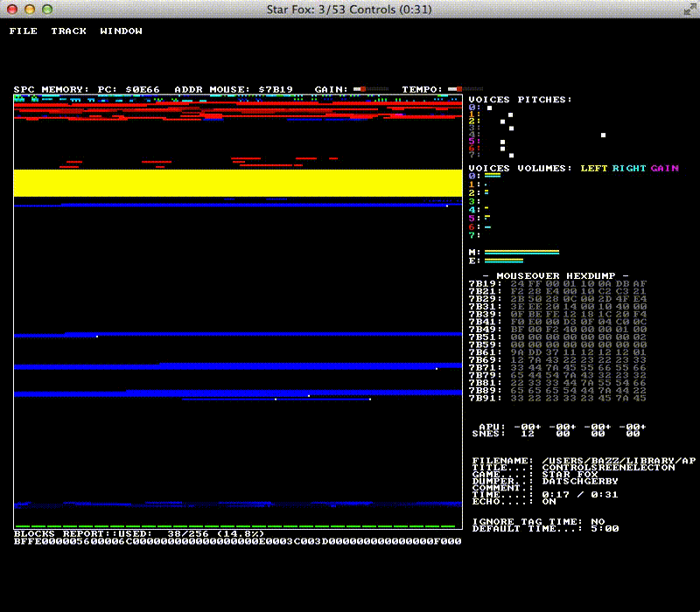Toggle IGNORE TAG TIME value NO
The height and width of the screenshot is (612, 700).
(x=597, y=521)
